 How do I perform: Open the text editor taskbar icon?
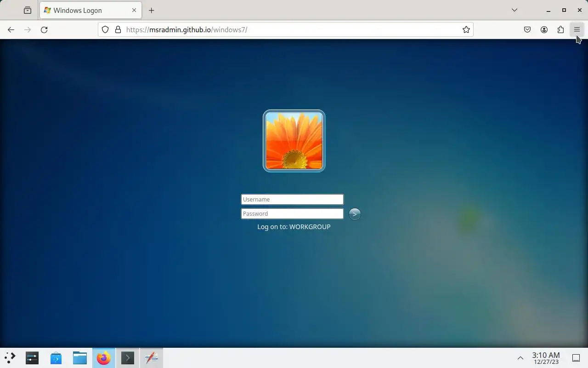(152, 358)
